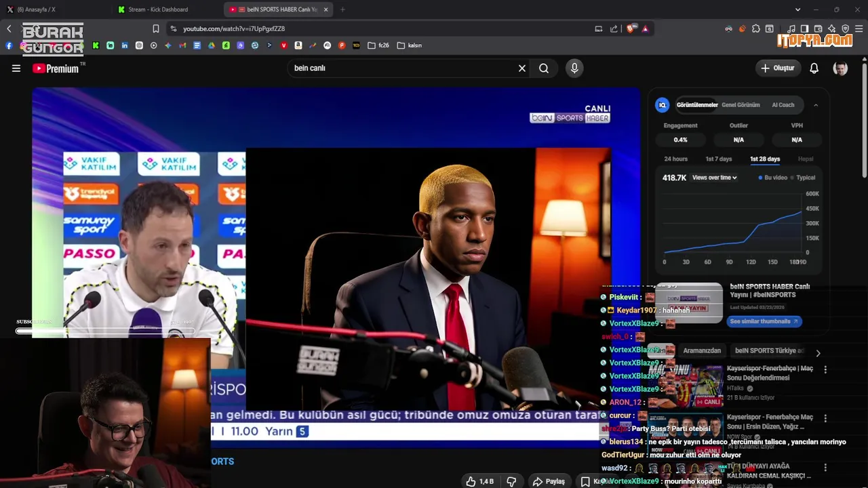868x488 pixels.
Task: Click the 418.7K views count
Action: click(x=674, y=178)
